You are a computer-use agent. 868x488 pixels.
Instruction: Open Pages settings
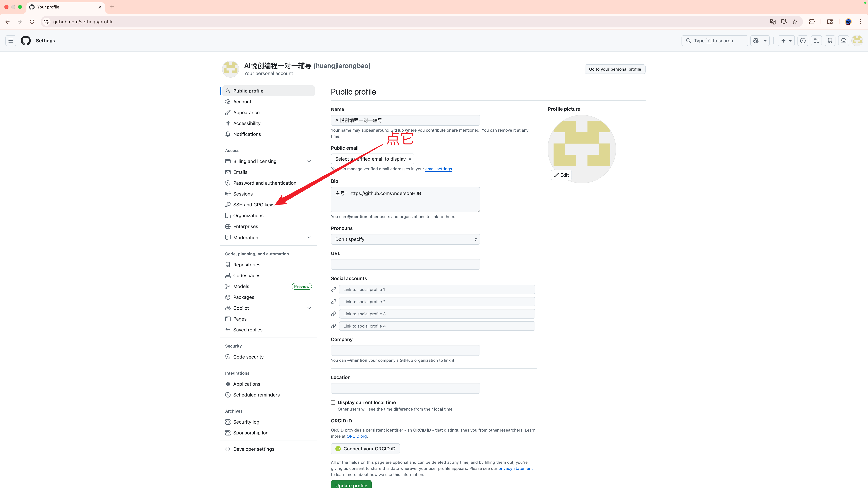point(269,319)
